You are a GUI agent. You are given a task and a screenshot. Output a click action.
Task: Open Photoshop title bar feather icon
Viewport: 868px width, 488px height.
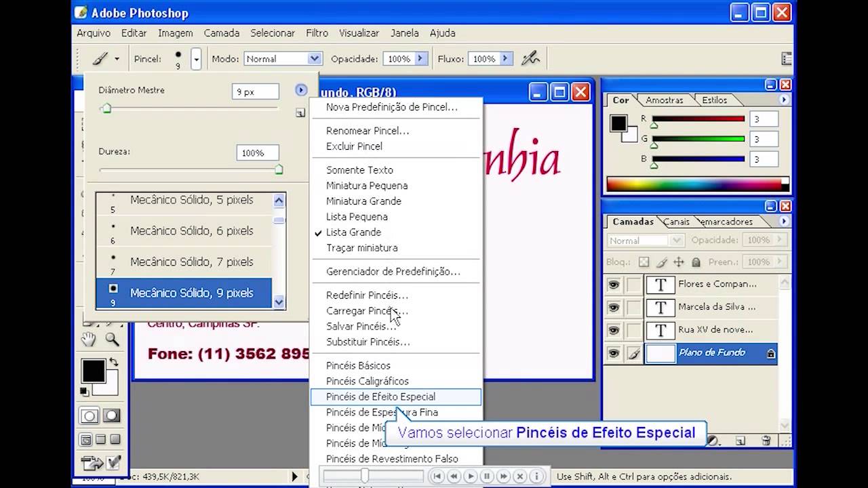pos(81,12)
